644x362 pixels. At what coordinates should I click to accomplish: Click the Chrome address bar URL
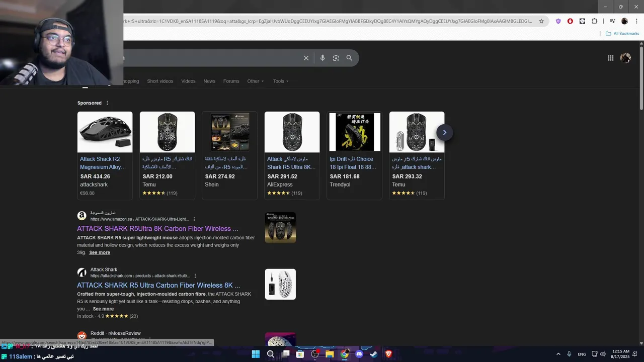[x=327, y=21]
